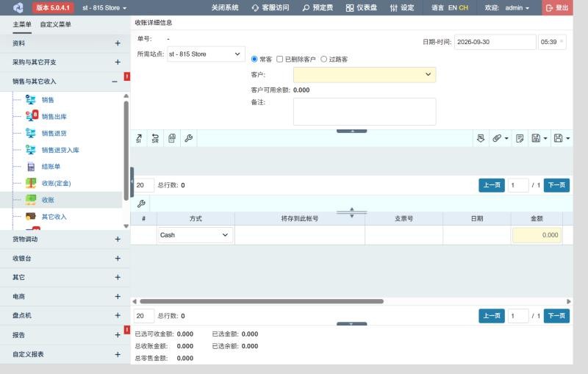588x374 pixels.
Task: Open 销售退货 in the sales menu
Action: point(54,133)
